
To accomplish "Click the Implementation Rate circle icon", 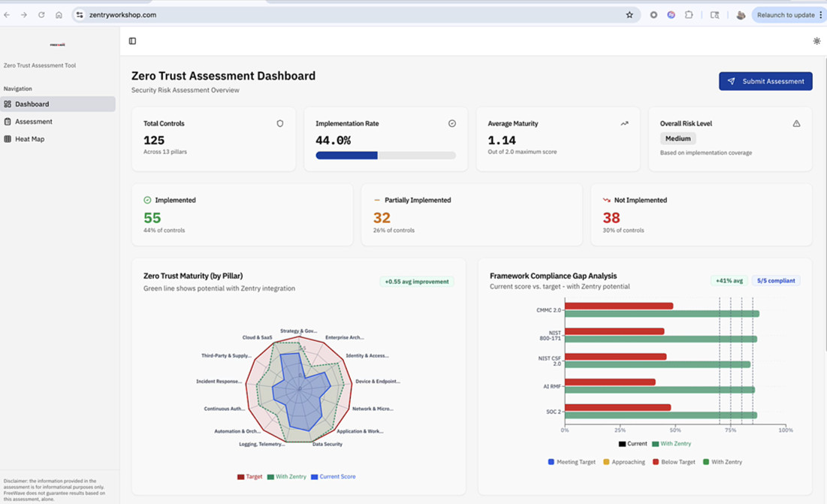I will tap(452, 123).
